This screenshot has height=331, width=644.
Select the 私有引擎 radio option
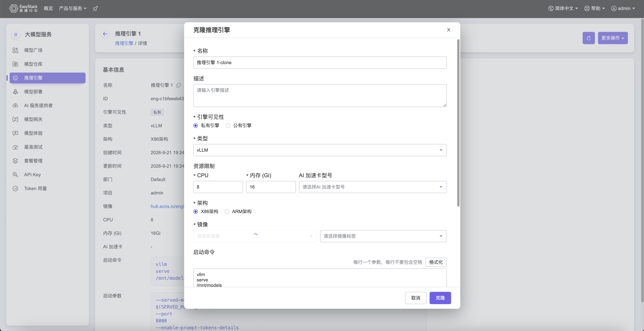(x=207, y=126)
